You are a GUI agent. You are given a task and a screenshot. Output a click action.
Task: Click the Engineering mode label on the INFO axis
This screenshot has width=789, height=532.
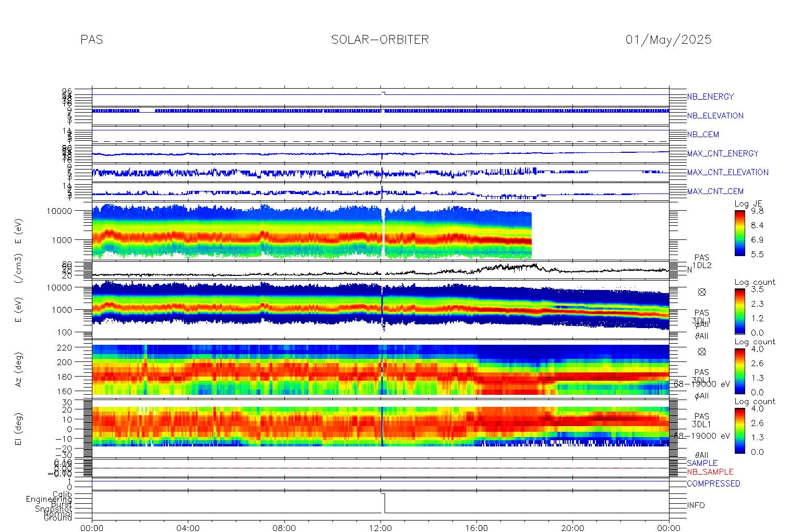(x=49, y=499)
